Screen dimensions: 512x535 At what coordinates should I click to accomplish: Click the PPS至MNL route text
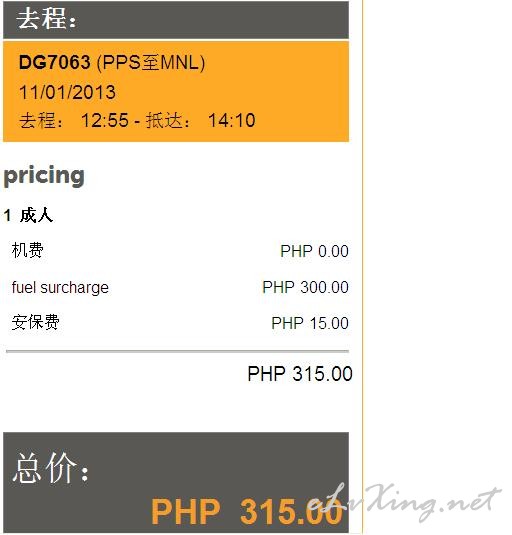(x=151, y=63)
